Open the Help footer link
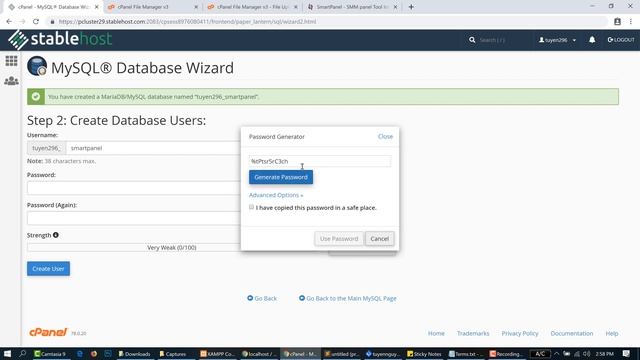The height and width of the screenshot is (360, 640). click(611, 333)
